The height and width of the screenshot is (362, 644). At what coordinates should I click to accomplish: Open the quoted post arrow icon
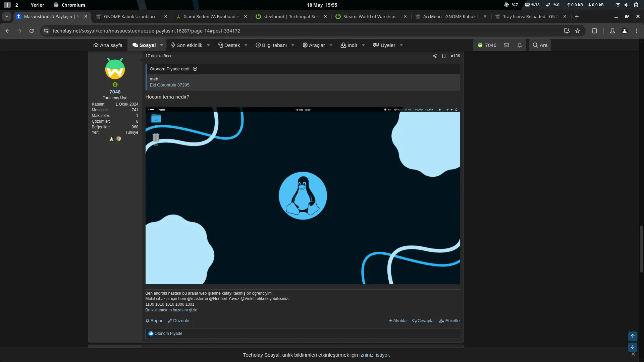click(195, 69)
